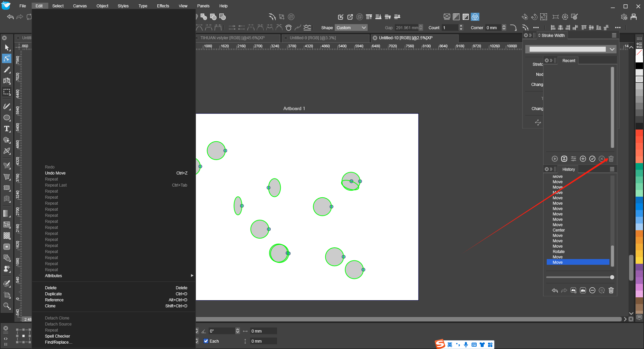This screenshot has height=349, width=644.
Task: Click the Count input field
Action: 450,28
